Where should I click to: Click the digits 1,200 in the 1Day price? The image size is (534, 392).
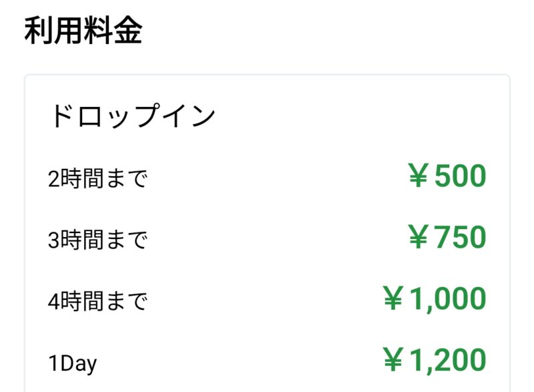pos(447,360)
